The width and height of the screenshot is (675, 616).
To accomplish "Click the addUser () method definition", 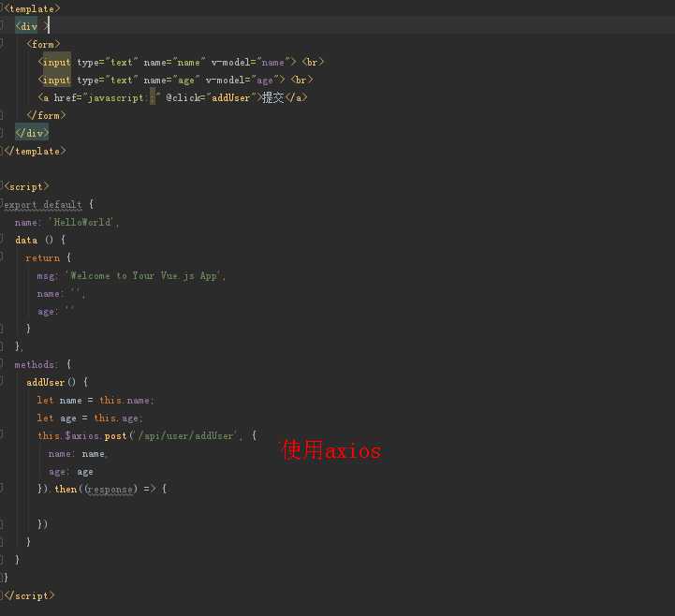I will pyautogui.click(x=57, y=382).
